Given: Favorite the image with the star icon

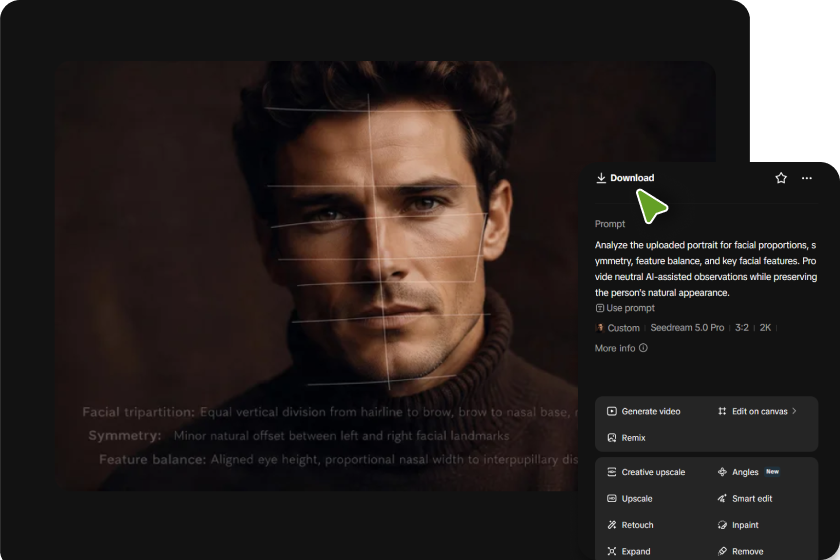Looking at the screenshot, I should pyautogui.click(x=781, y=178).
